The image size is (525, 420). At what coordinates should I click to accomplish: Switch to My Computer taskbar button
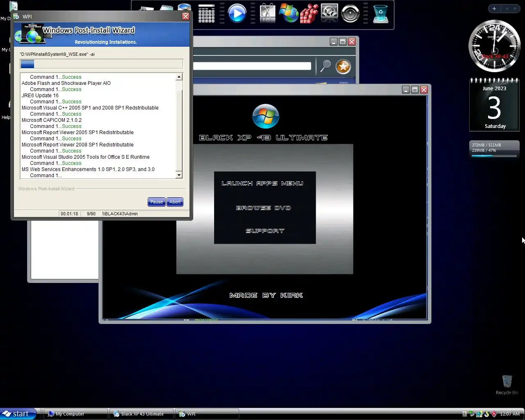click(x=76, y=414)
